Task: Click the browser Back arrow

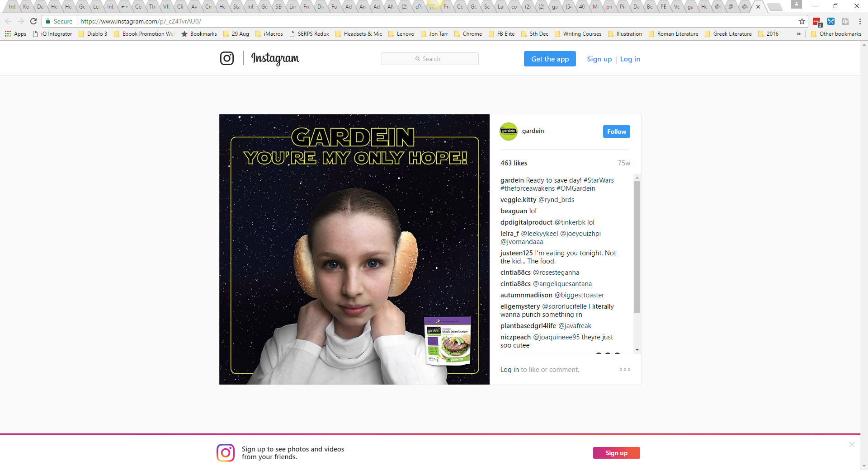Action: point(8,21)
